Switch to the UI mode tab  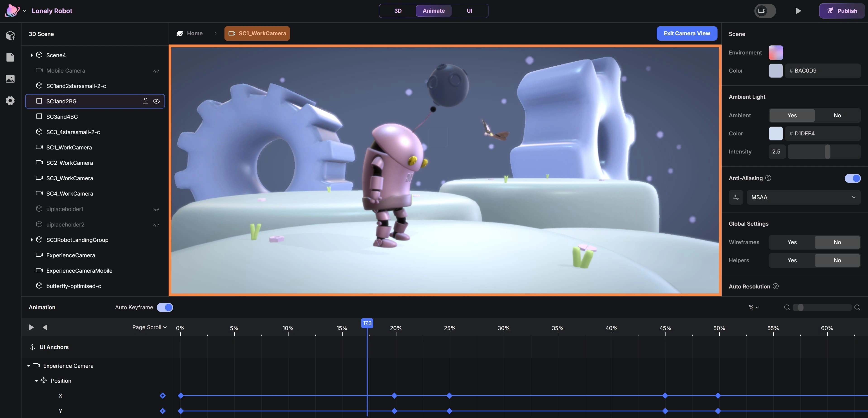tap(469, 11)
